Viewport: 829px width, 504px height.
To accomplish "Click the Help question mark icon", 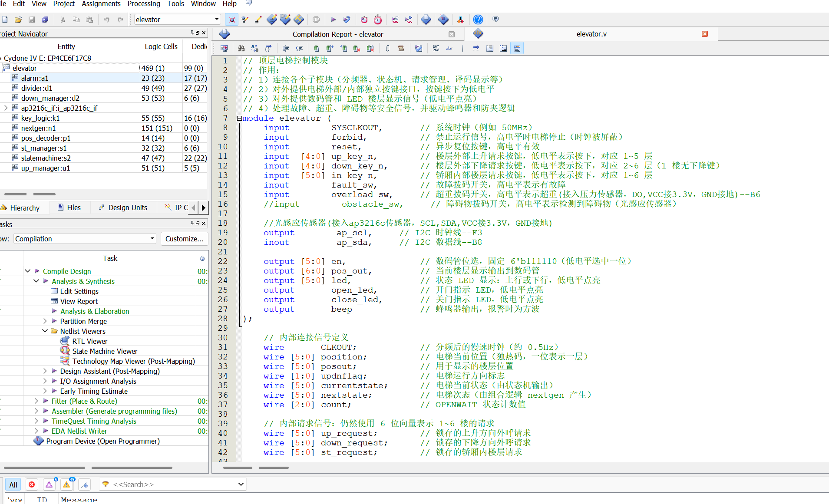I will [478, 20].
